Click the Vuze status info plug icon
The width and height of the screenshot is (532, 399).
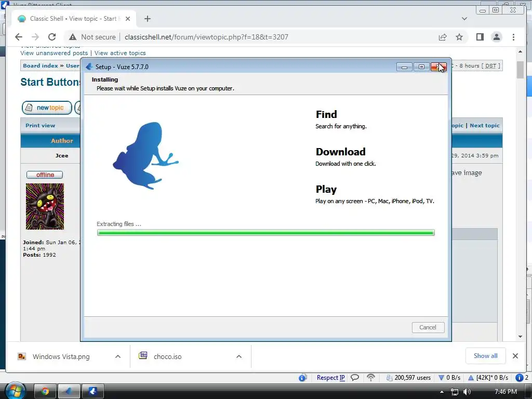pos(303,378)
